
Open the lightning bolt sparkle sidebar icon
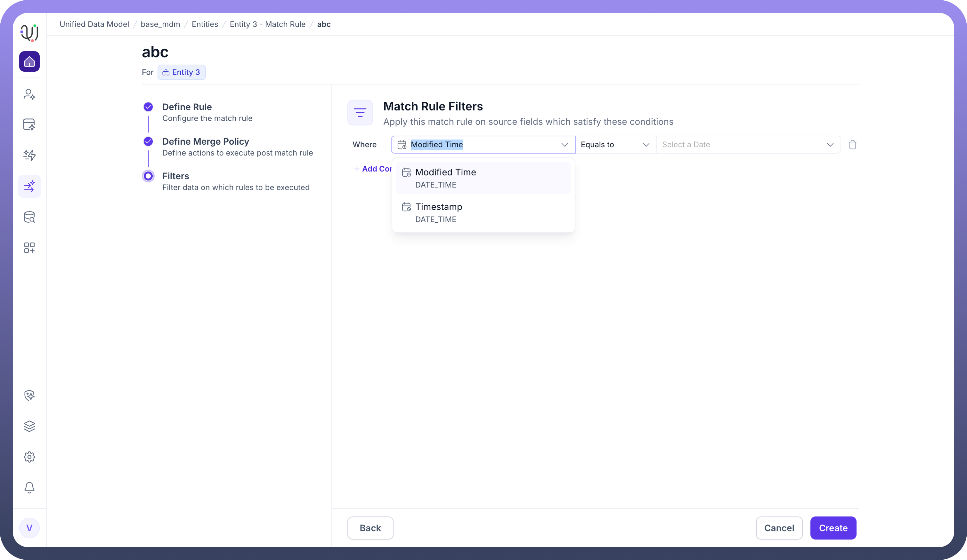point(29,155)
